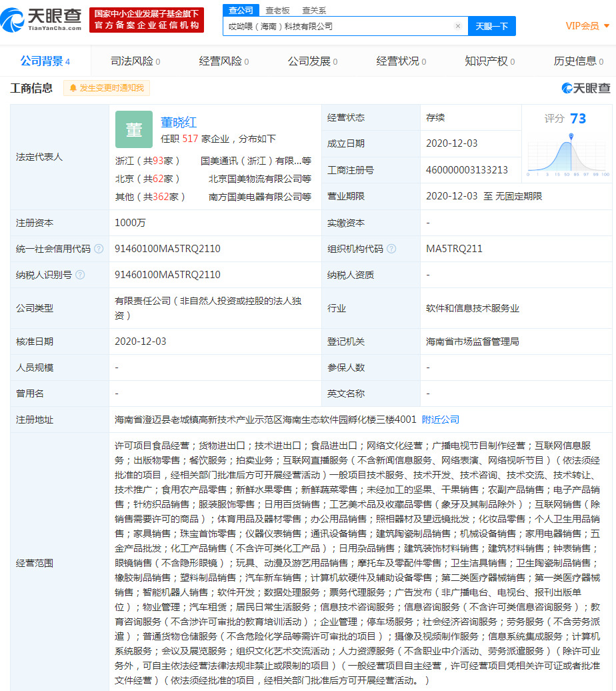The width and height of the screenshot is (616, 691).
Task: Click the 董 avatar tile of the legal representative
Action: (134, 129)
